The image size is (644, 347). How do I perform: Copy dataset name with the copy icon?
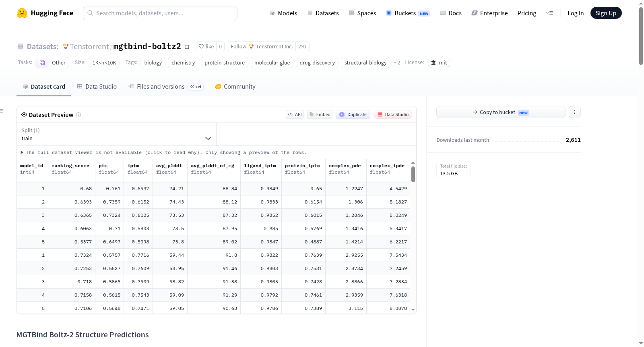(186, 46)
